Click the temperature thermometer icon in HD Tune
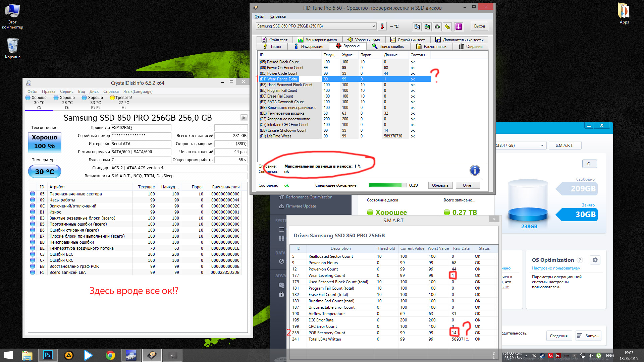 tap(382, 26)
